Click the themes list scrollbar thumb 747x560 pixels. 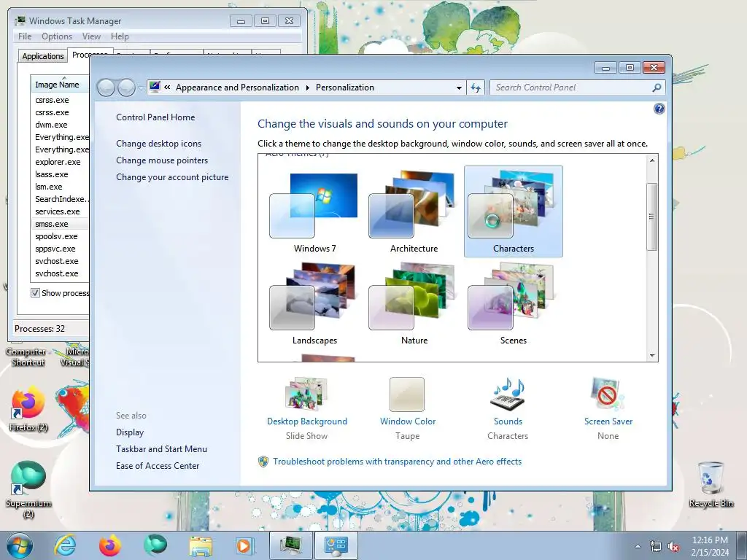pos(652,217)
